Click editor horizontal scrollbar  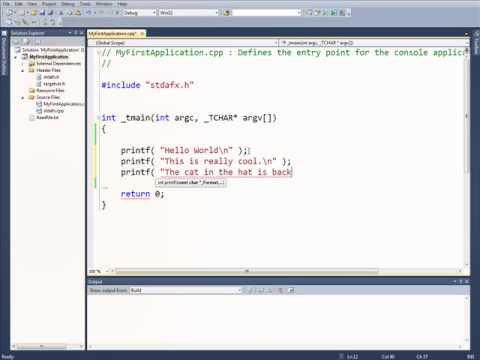click(247, 271)
